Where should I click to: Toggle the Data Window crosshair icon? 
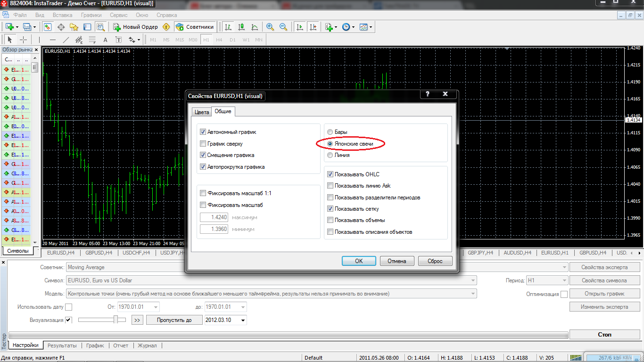tap(61, 27)
